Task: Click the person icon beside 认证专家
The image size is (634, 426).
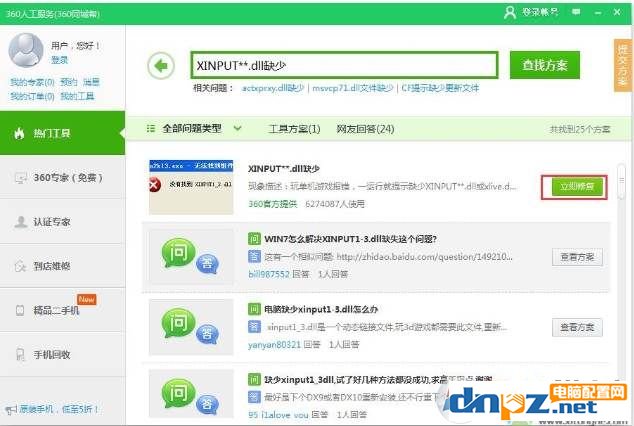Action: click(x=20, y=221)
